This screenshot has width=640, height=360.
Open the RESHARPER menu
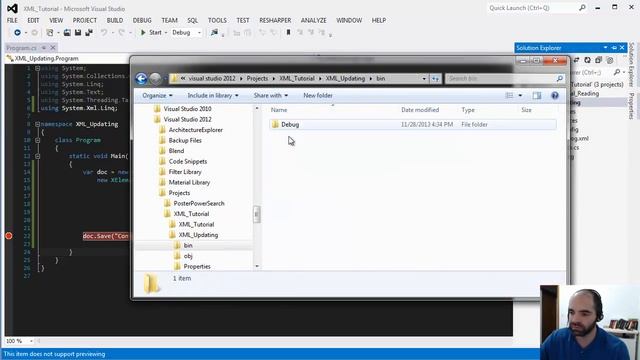(275, 20)
